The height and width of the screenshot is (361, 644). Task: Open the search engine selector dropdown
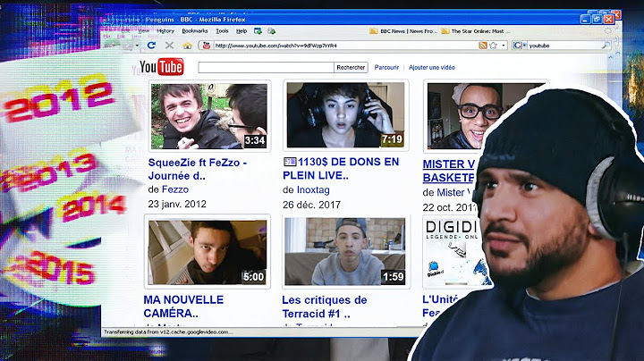click(x=524, y=45)
